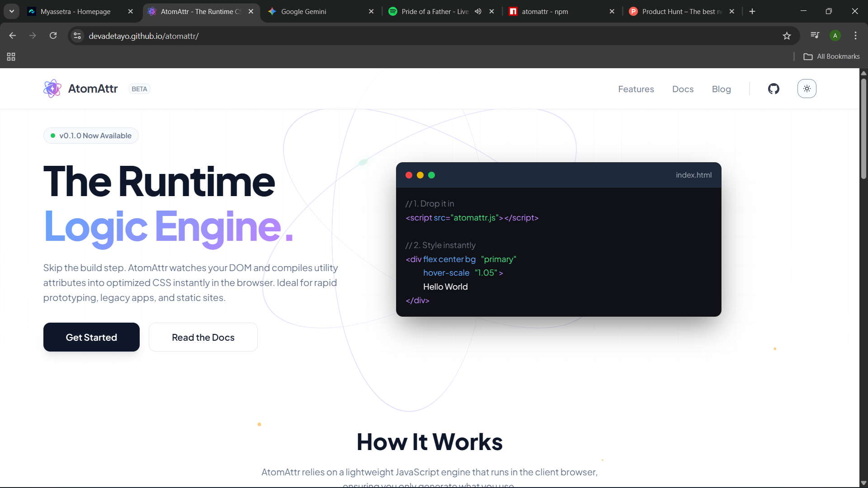Click the AtomAttr atom logo
Image resolution: width=868 pixels, height=488 pixels.
(52, 89)
